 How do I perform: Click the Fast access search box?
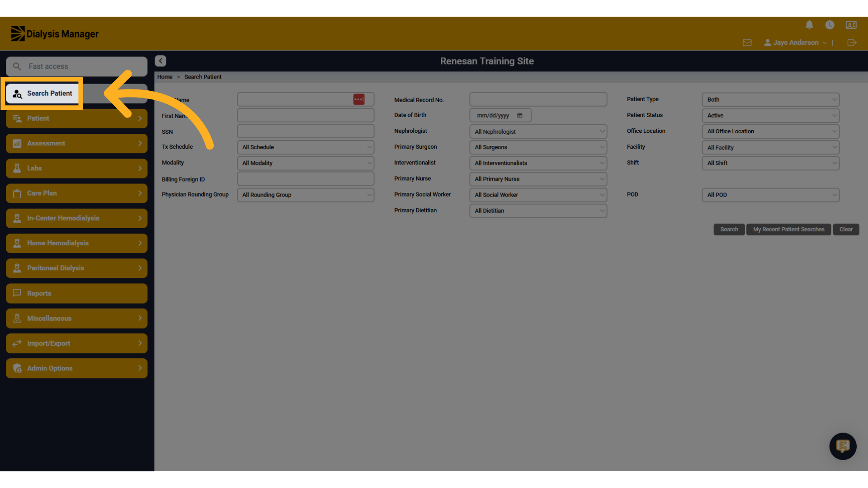click(76, 66)
